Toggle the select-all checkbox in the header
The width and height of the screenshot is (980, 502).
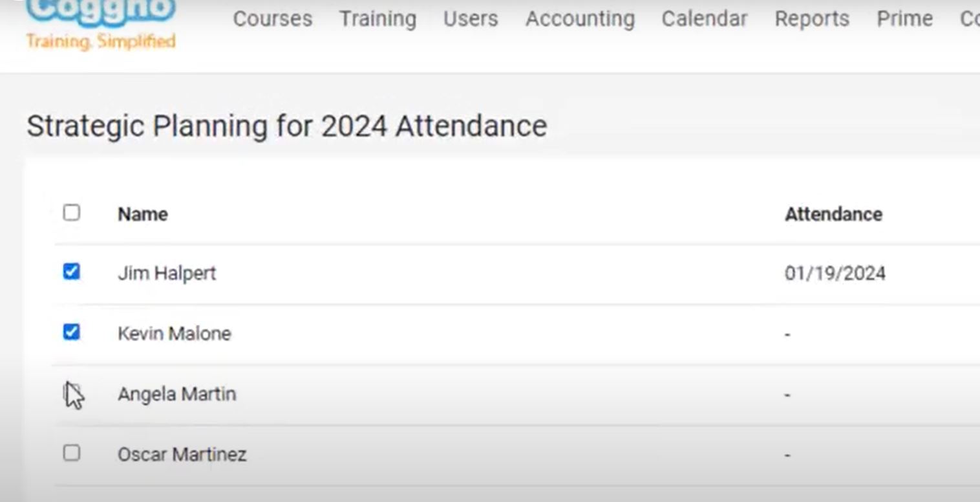[72, 212]
